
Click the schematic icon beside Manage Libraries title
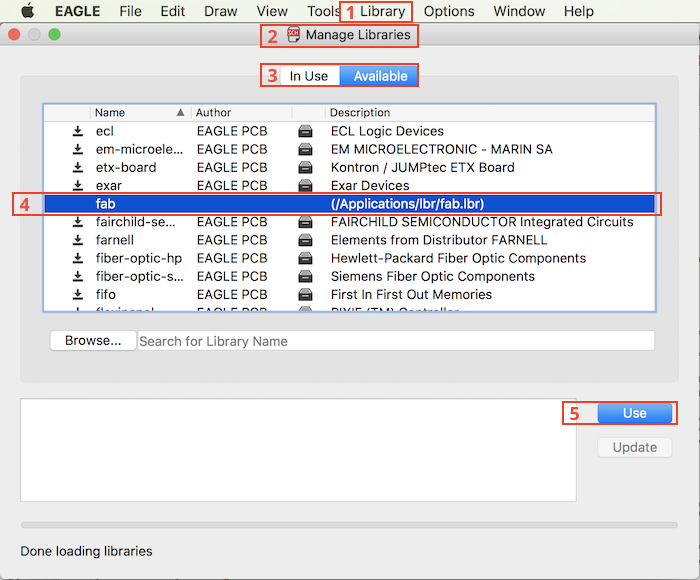click(x=293, y=34)
